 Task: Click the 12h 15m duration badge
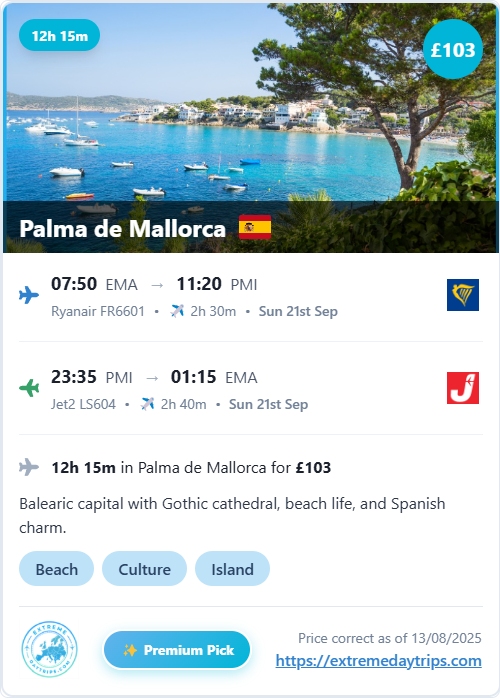tap(60, 36)
